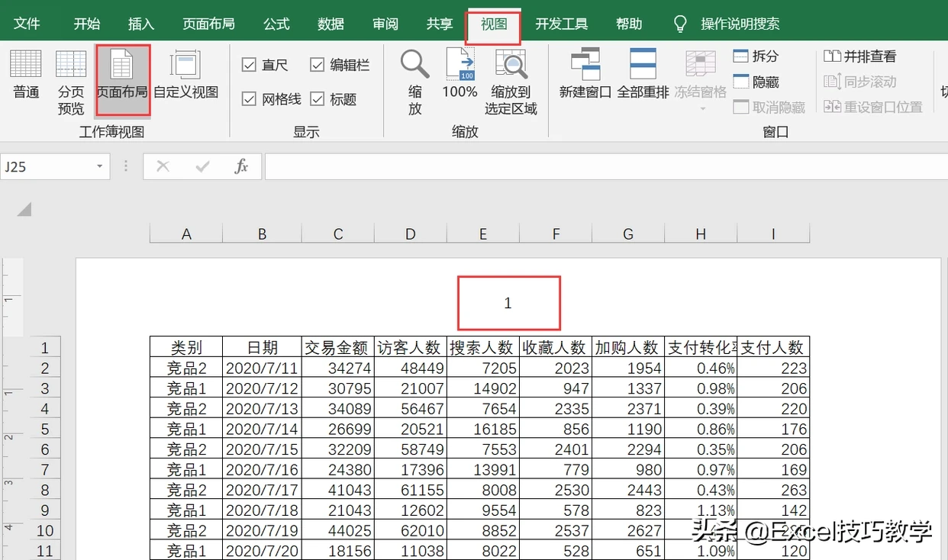
Task: Open Page Break Preview (分页预览)
Action: click(x=71, y=82)
